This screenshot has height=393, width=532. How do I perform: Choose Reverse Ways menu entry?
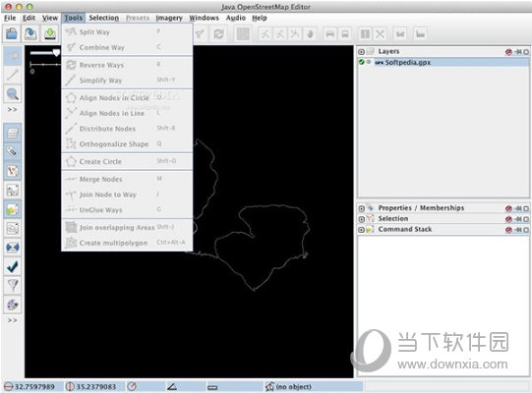[127, 65]
